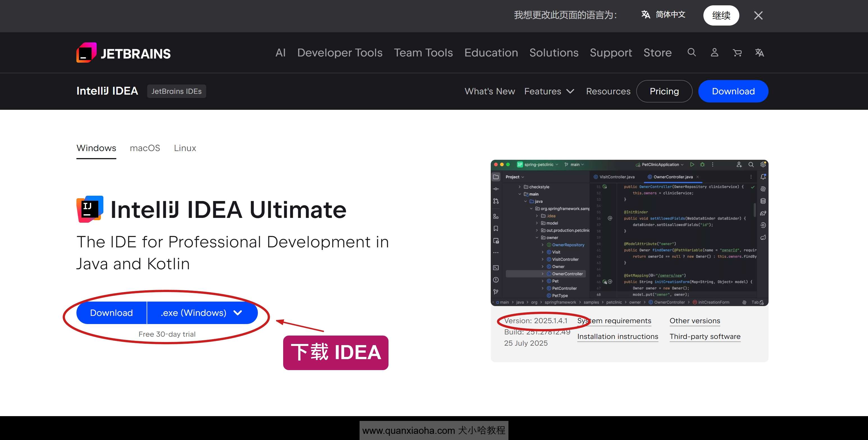Expand the Features dropdown

[549, 91]
